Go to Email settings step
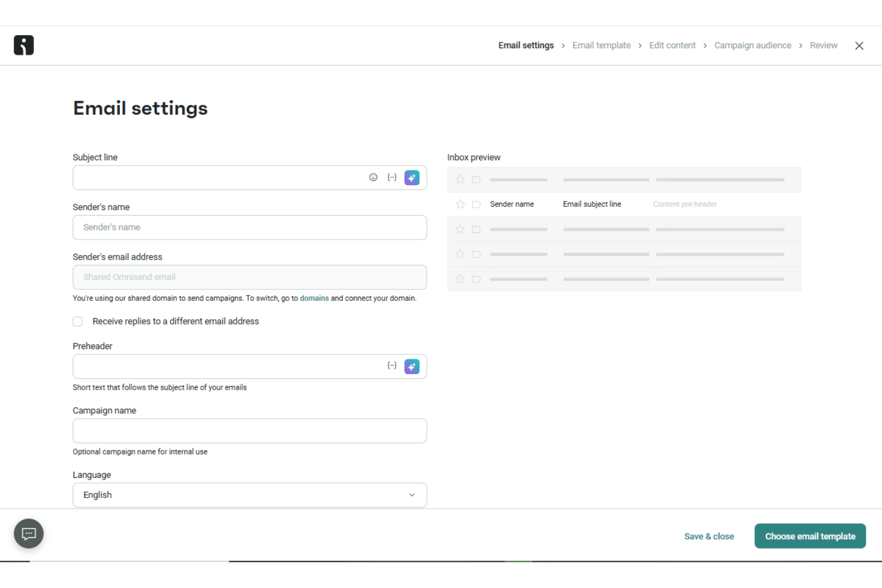The image size is (882, 588). pos(526,45)
